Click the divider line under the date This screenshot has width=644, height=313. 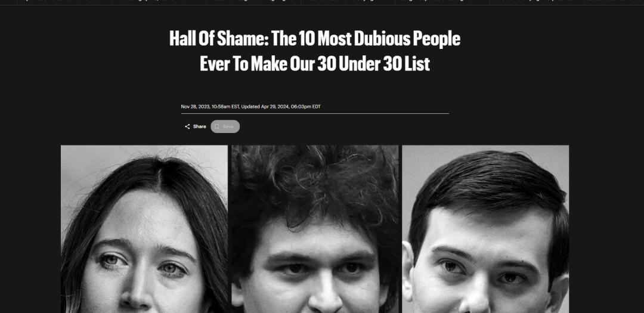(315, 113)
